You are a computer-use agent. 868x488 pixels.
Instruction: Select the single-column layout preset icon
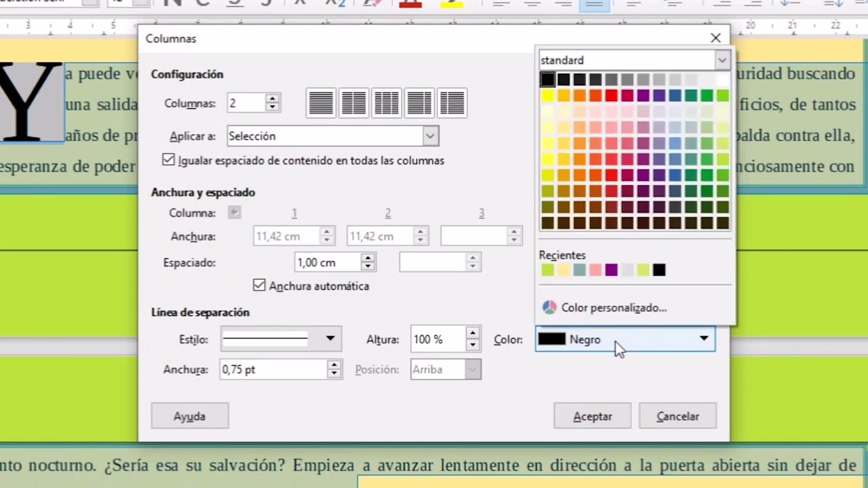coord(321,104)
